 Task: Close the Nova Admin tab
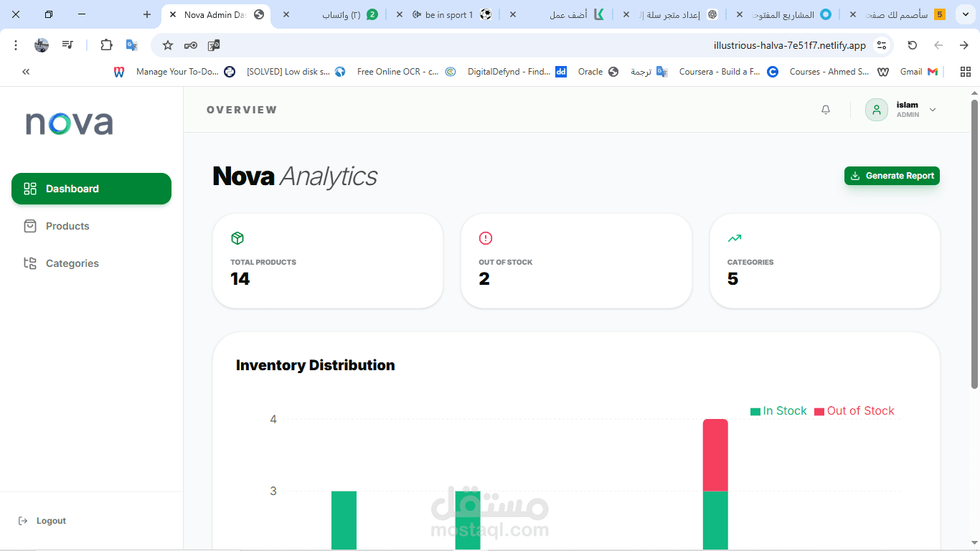(173, 14)
